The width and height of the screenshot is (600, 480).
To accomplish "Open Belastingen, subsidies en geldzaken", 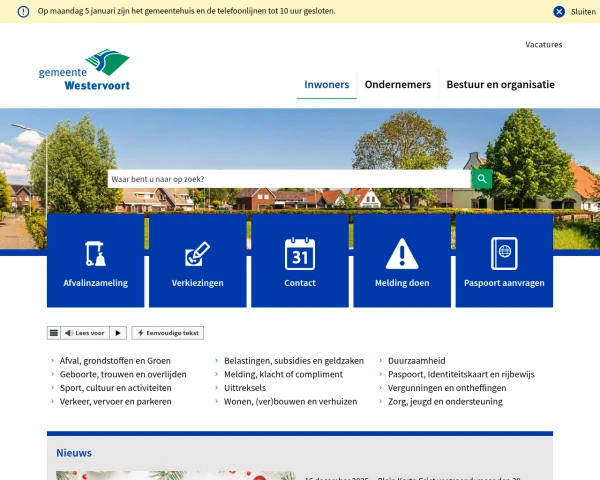I will click(x=294, y=361).
